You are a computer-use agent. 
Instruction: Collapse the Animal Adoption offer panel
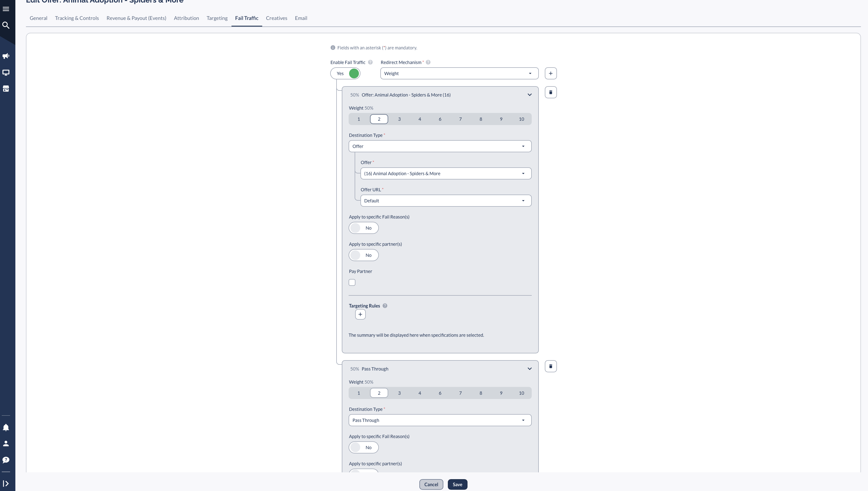529,95
